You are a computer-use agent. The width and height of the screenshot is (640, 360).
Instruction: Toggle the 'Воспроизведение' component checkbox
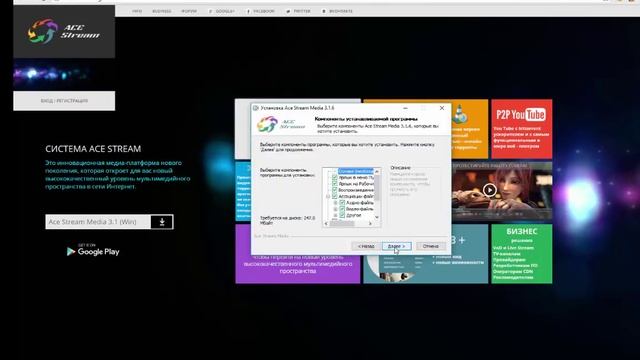click(335, 190)
